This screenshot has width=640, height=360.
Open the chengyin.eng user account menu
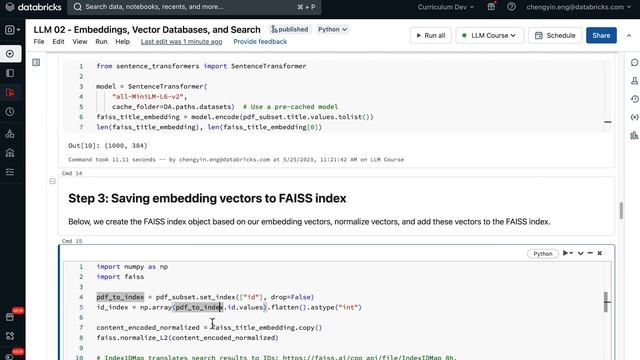(x=578, y=7)
